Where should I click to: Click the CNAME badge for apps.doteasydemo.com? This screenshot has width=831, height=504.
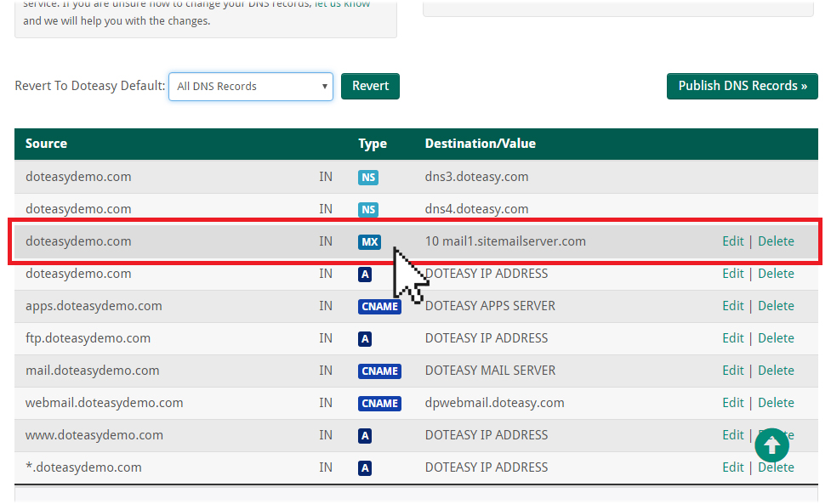point(379,307)
